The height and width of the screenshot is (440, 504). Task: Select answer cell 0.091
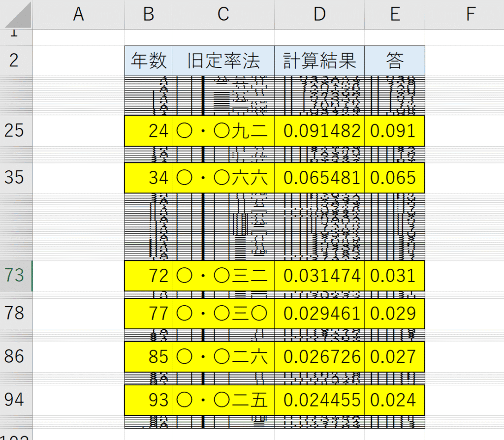tap(395, 131)
